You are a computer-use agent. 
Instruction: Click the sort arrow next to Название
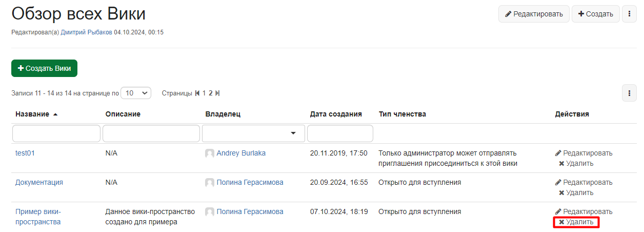point(55,114)
